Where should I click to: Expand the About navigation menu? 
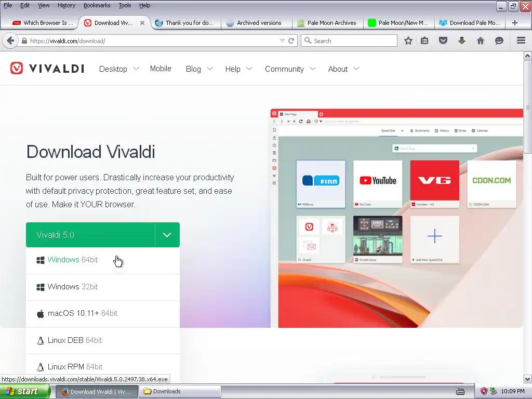tap(344, 69)
